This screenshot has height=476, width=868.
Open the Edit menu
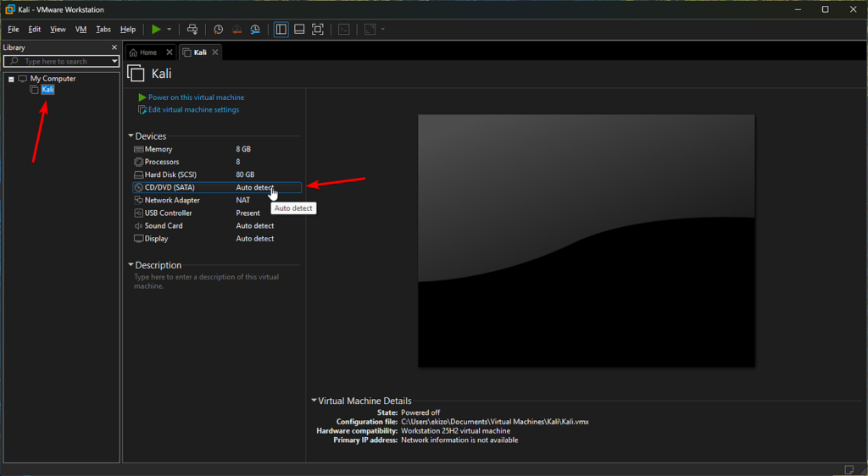click(x=34, y=30)
